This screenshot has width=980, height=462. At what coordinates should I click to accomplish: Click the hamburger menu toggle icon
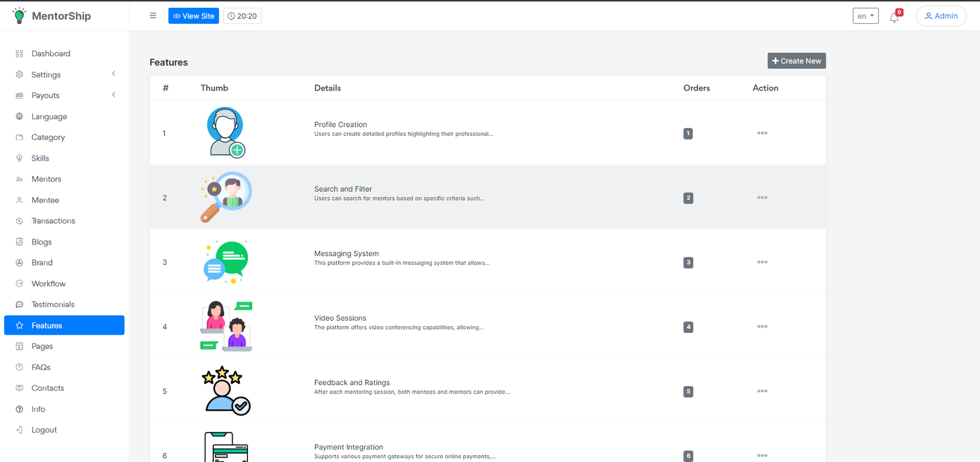[153, 16]
